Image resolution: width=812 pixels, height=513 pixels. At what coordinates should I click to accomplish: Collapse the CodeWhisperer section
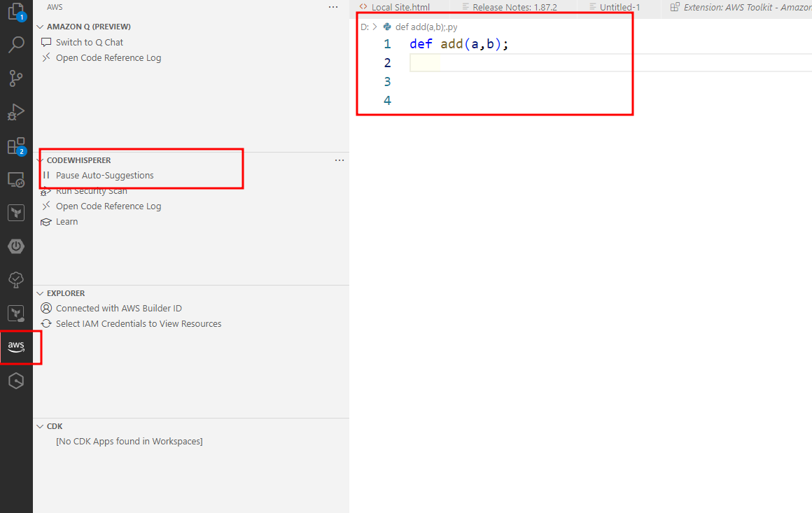pyautogui.click(x=40, y=160)
